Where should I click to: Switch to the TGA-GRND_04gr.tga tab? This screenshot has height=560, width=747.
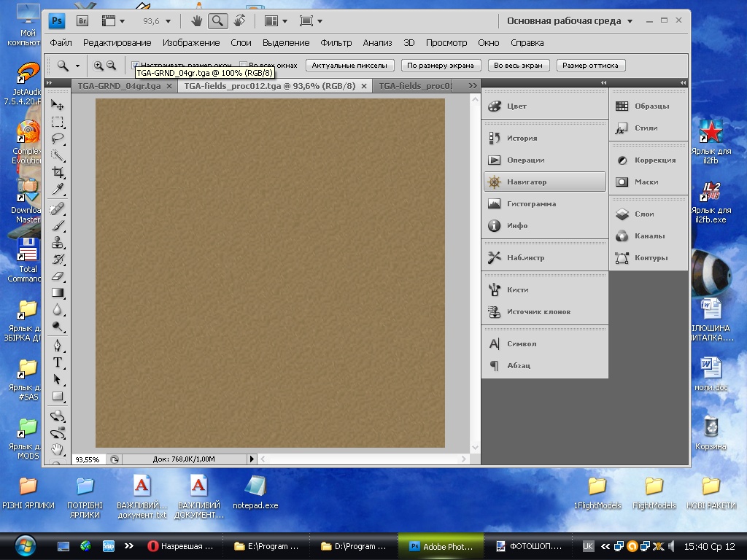119,86
